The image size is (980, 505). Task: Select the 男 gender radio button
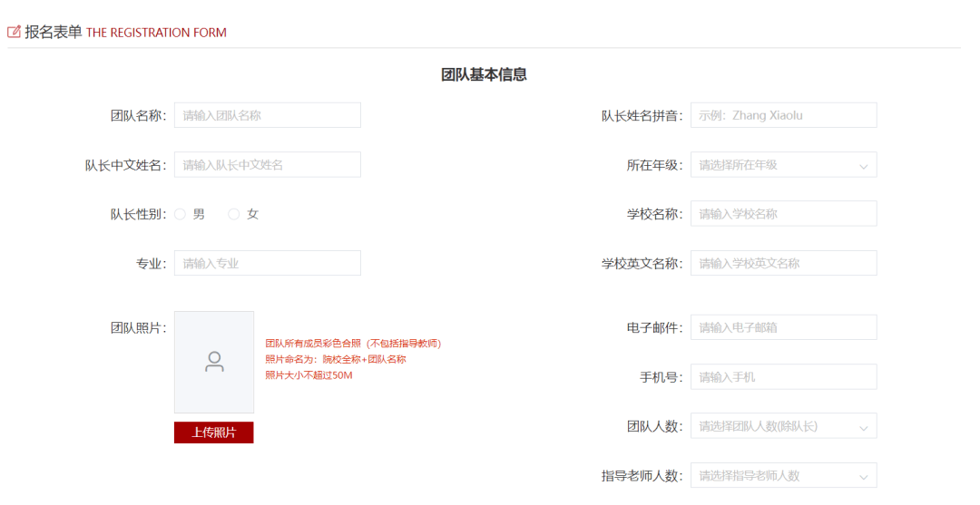click(x=180, y=215)
